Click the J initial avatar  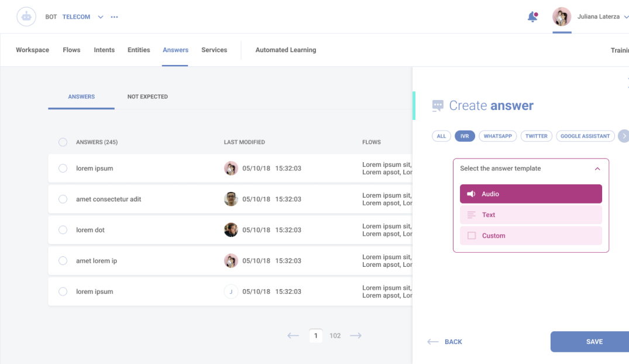pos(231,291)
